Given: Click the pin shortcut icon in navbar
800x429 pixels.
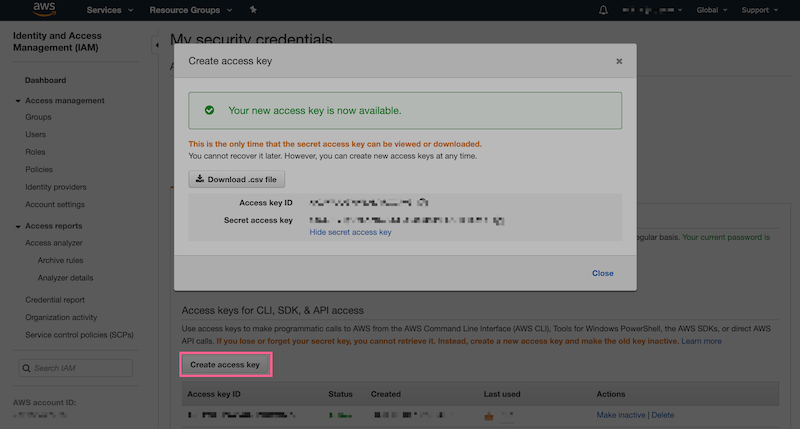Looking at the screenshot, I should pyautogui.click(x=253, y=10).
